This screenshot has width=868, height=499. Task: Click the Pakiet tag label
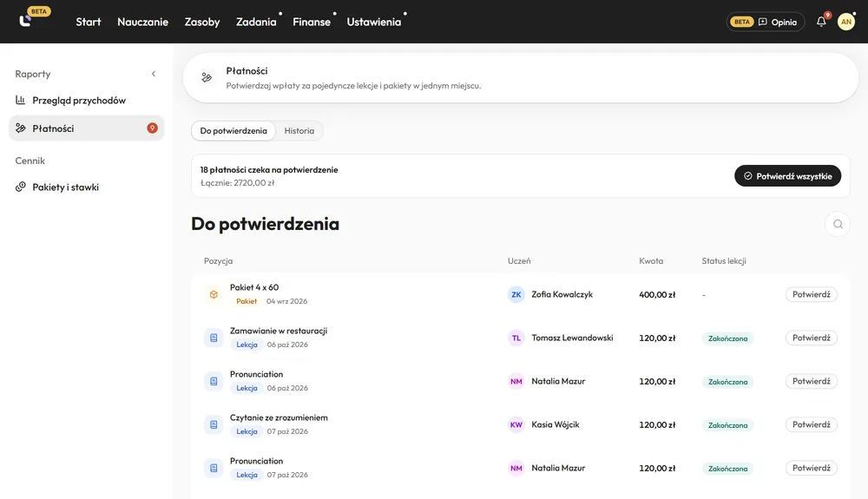coord(247,301)
